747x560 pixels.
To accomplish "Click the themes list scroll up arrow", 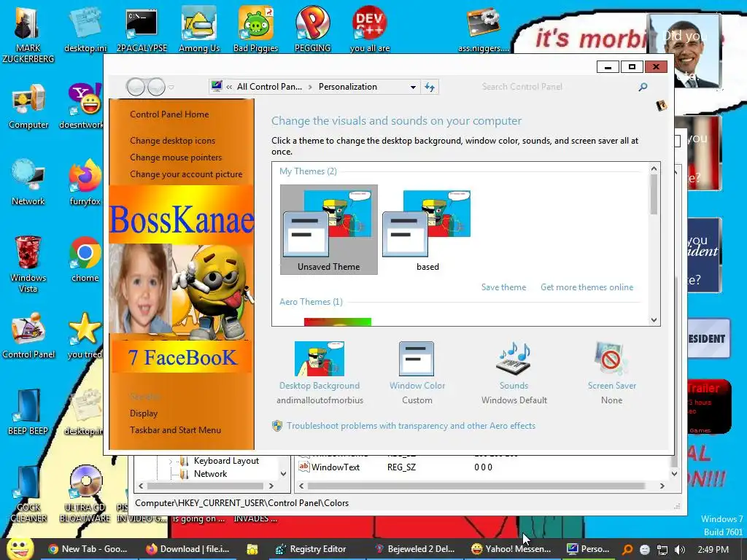I will [x=654, y=168].
